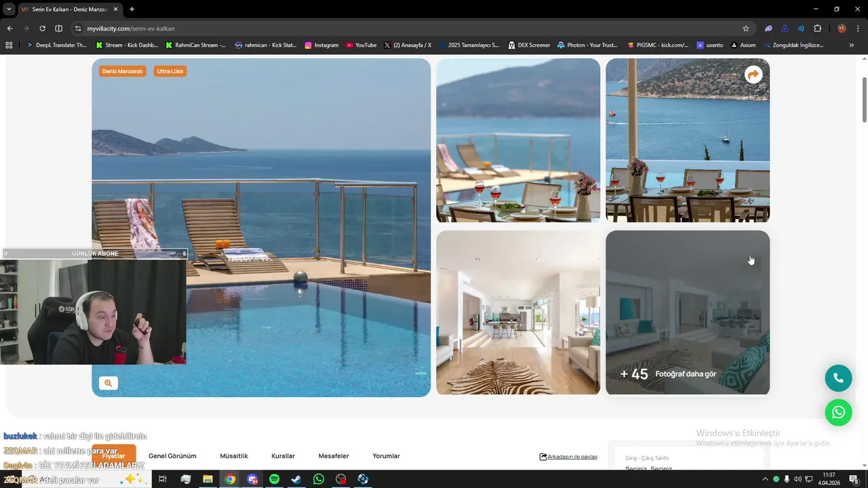Click the Ultra Lüks tag
This screenshot has height=488, width=868.
[x=170, y=71]
